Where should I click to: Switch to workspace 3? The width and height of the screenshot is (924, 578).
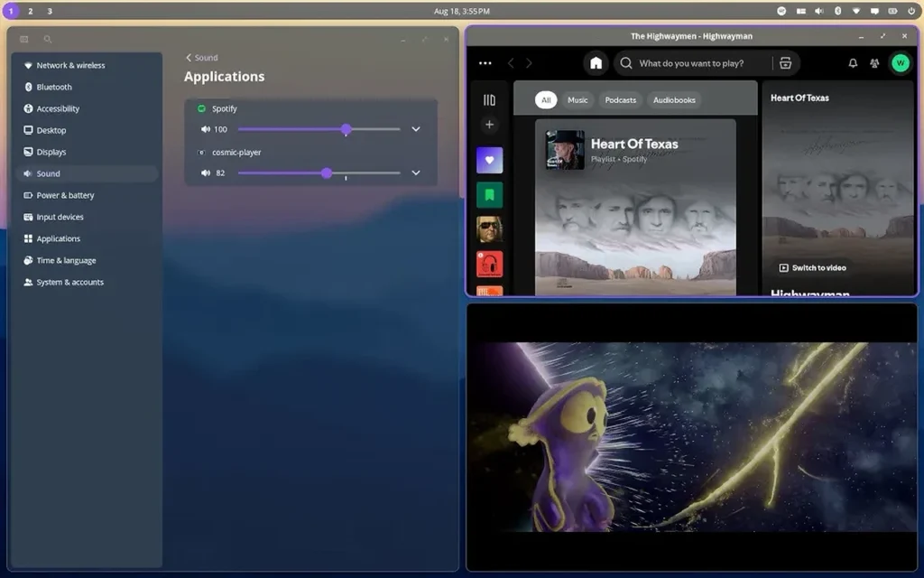50,11
